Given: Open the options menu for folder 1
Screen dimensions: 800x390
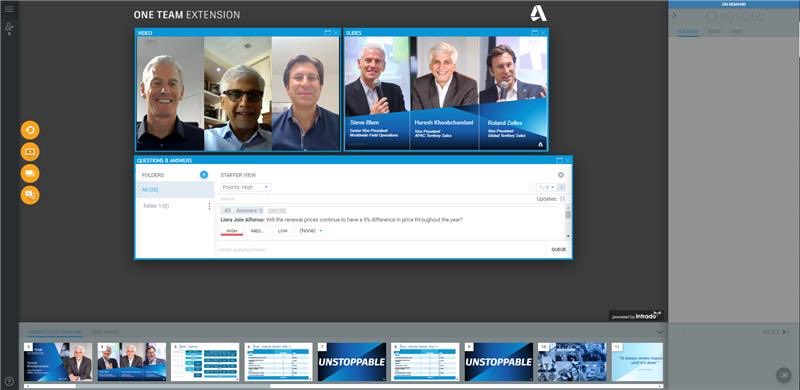Looking at the screenshot, I should (209, 206).
